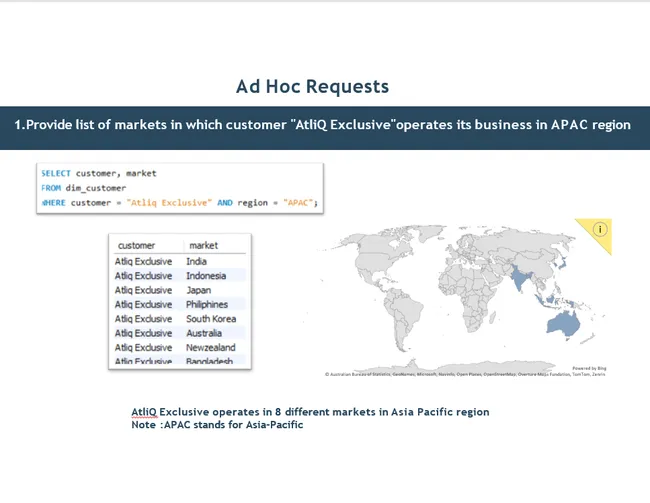Click 'Atliq Exclusive' in the Australia row
The width and height of the screenshot is (650, 503).
coord(143,333)
